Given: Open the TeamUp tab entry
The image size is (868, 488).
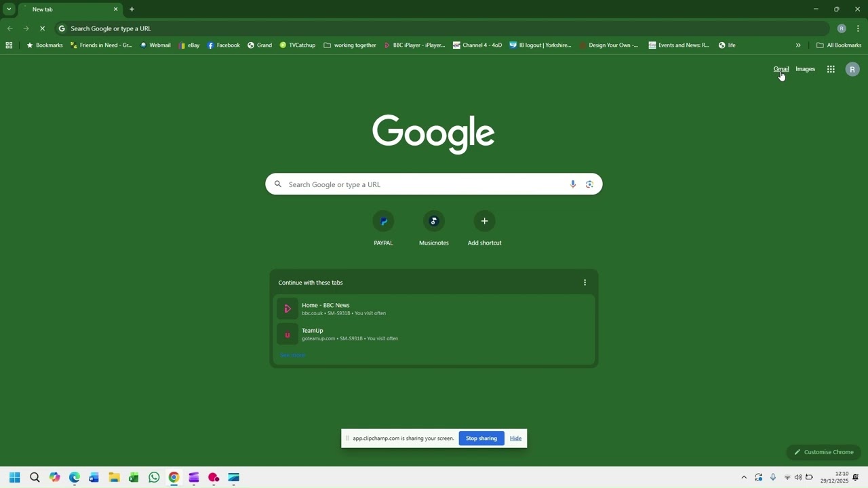Looking at the screenshot, I should pos(434,334).
